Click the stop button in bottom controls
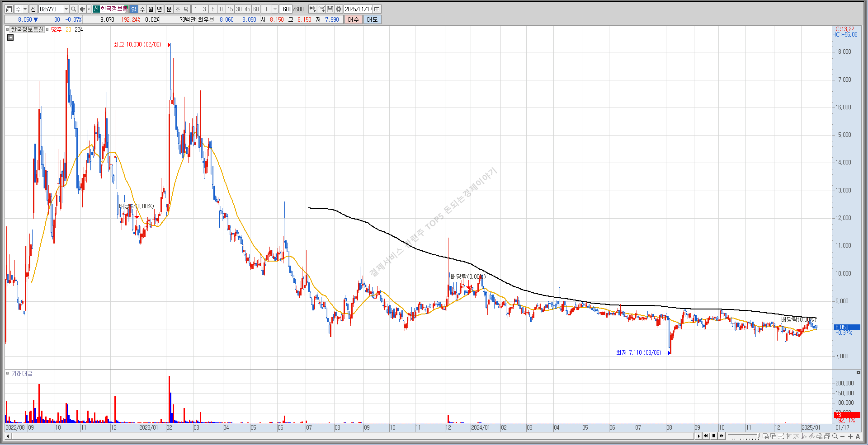The height and width of the screenshot is (445, 868). click(714, 436)
